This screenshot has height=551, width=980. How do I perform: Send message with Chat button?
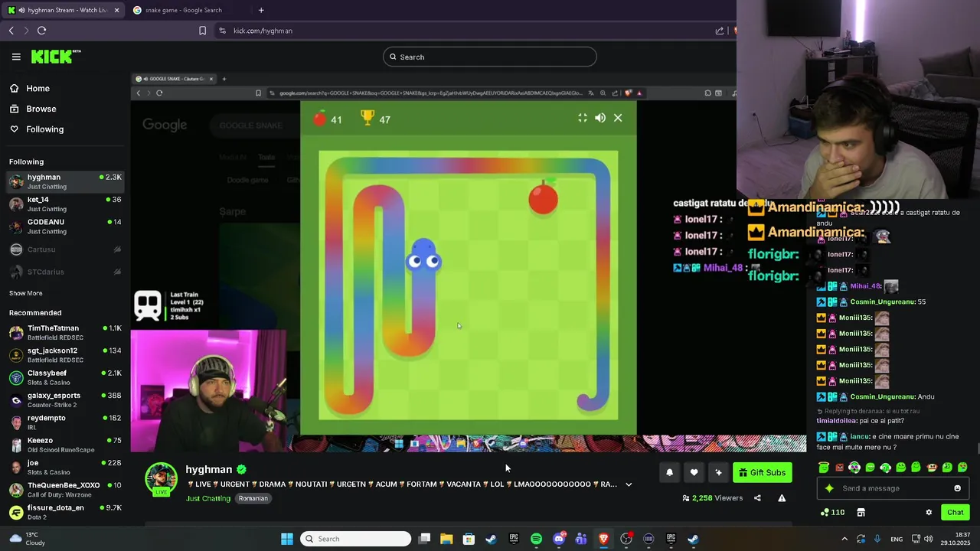coord(955,513)
